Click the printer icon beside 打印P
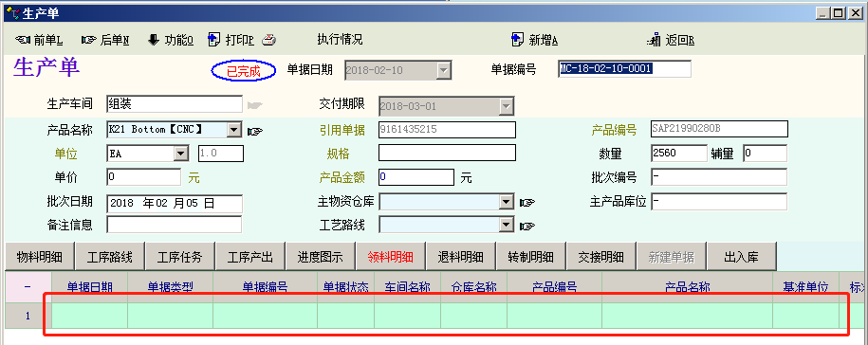This screenshot has width=868, height=345. click(x=268, y=40)
